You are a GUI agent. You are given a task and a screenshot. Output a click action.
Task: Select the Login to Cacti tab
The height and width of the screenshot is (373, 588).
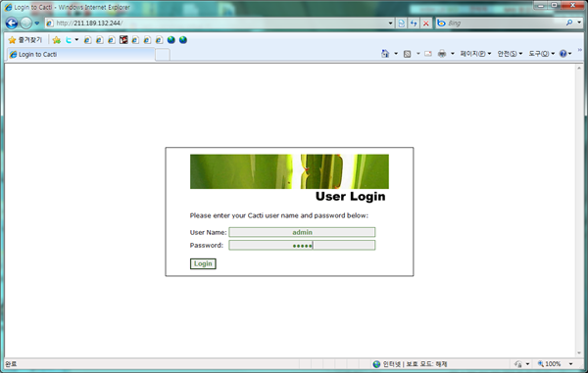point(80,54)
